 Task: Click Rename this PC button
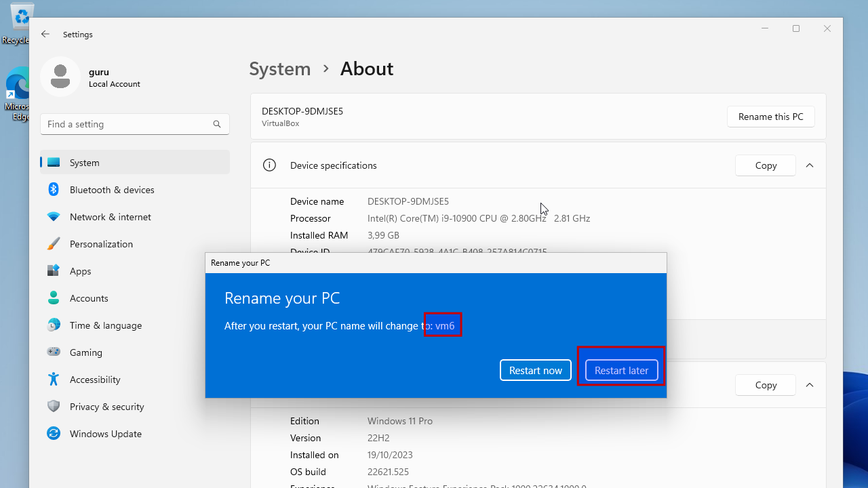pyautogui.click(x=771, y=117)
